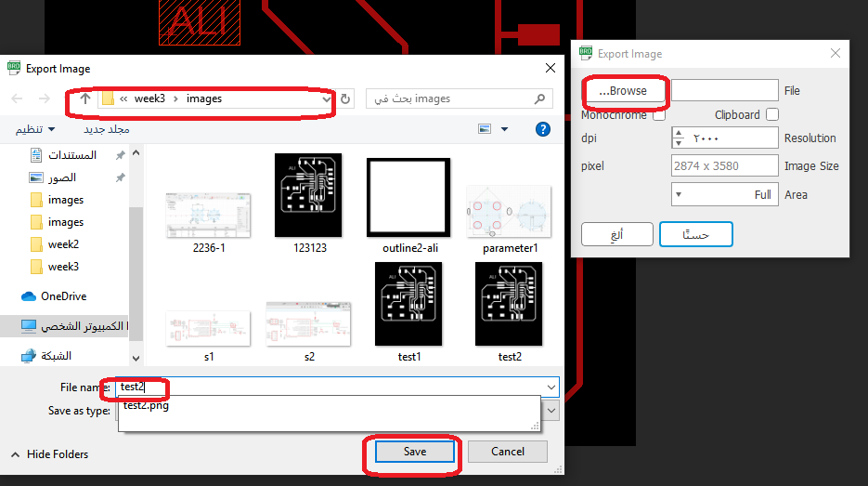Screen dimensions: 868x486
Task: Click Cancel in the save dialog
Action: click(508, 452)
